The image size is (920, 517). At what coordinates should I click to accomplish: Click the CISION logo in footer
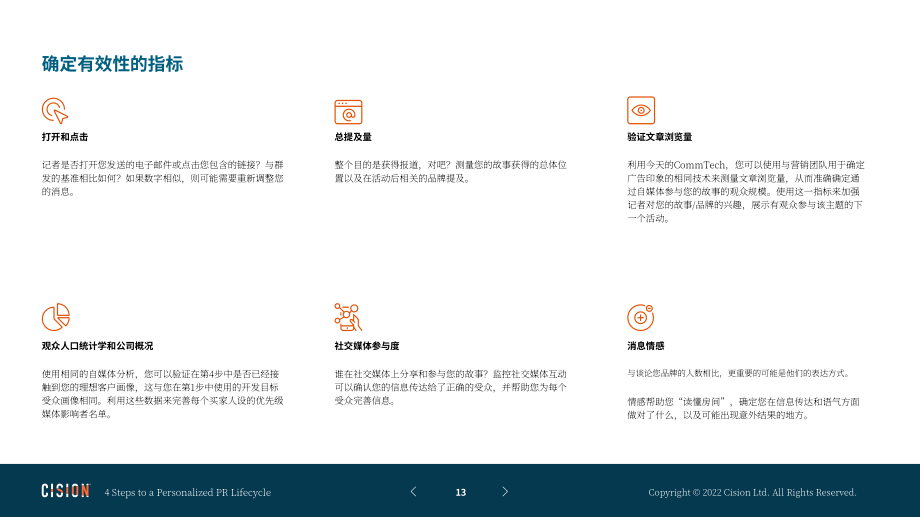click(x=66, y=491)
